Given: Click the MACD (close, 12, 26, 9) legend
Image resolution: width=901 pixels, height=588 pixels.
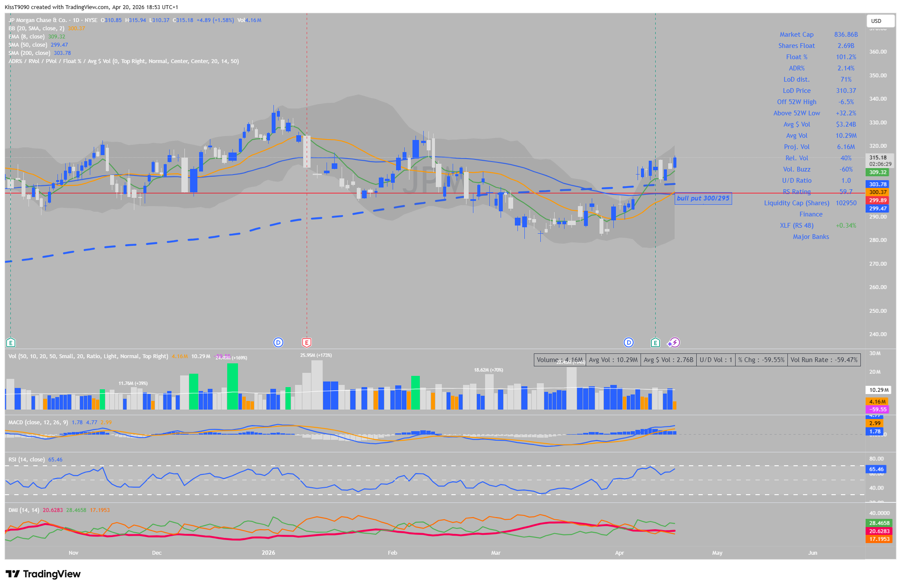Looking at the screenshot, I should point(38,423).
